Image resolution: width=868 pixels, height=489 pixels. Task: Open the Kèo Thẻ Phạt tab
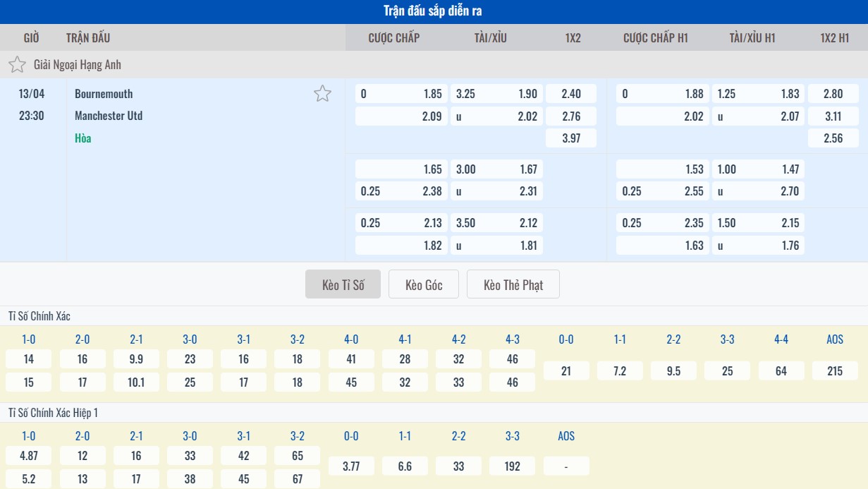[x=513, y=285]
